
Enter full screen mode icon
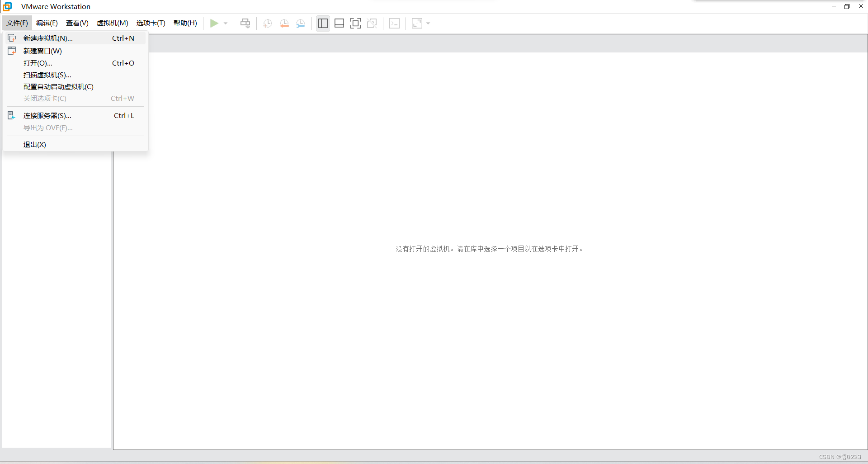[356, 23]
